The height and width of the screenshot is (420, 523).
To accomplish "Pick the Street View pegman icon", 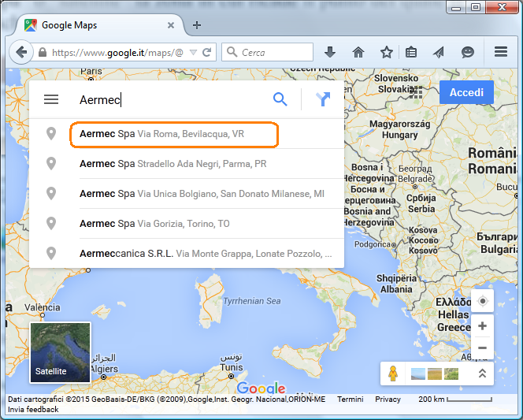I will (393, 374).
